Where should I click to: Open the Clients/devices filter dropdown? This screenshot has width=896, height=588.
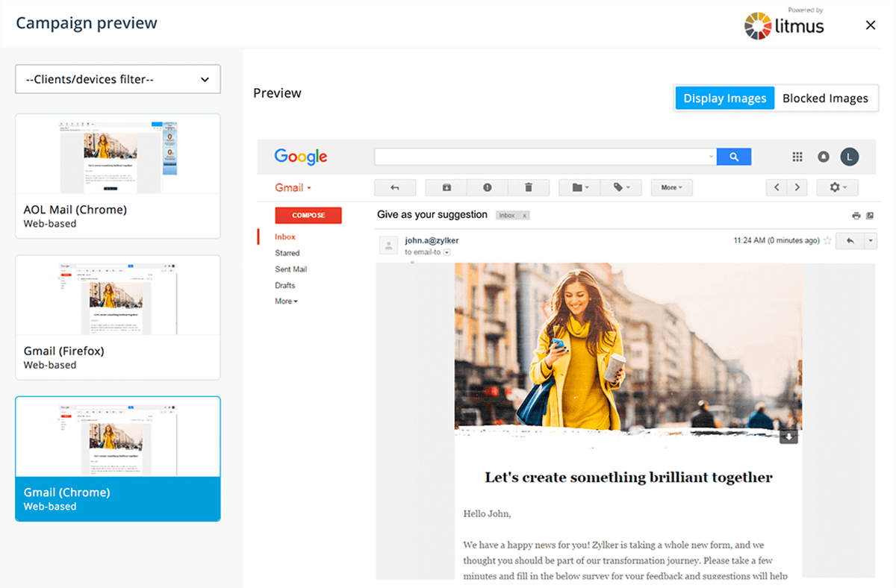click(x=118, y=79)
